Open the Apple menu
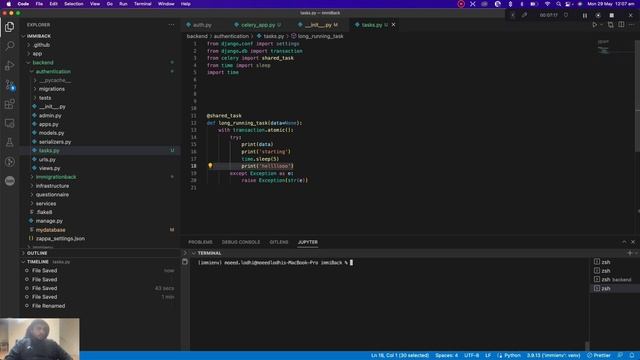The image size is (640, 360). 8,4
